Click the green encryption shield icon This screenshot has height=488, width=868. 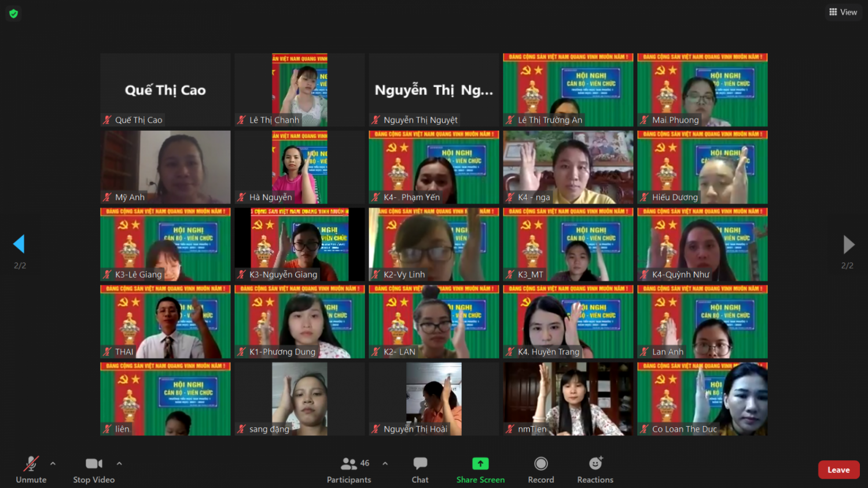(14, 13)
